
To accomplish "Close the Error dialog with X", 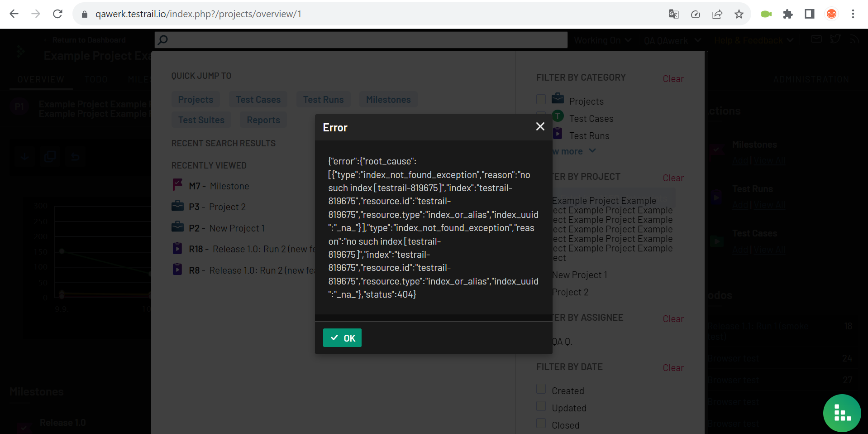I will pyautogui.click(x=540, y=127).
